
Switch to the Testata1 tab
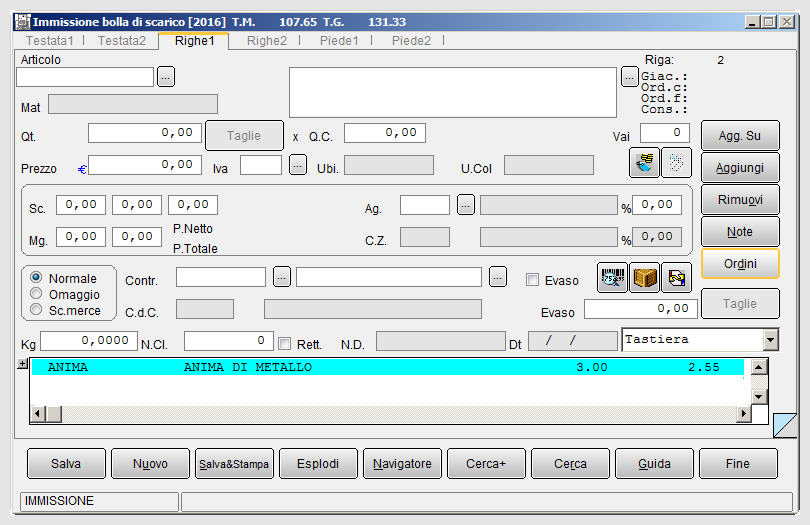coord(50,41)
